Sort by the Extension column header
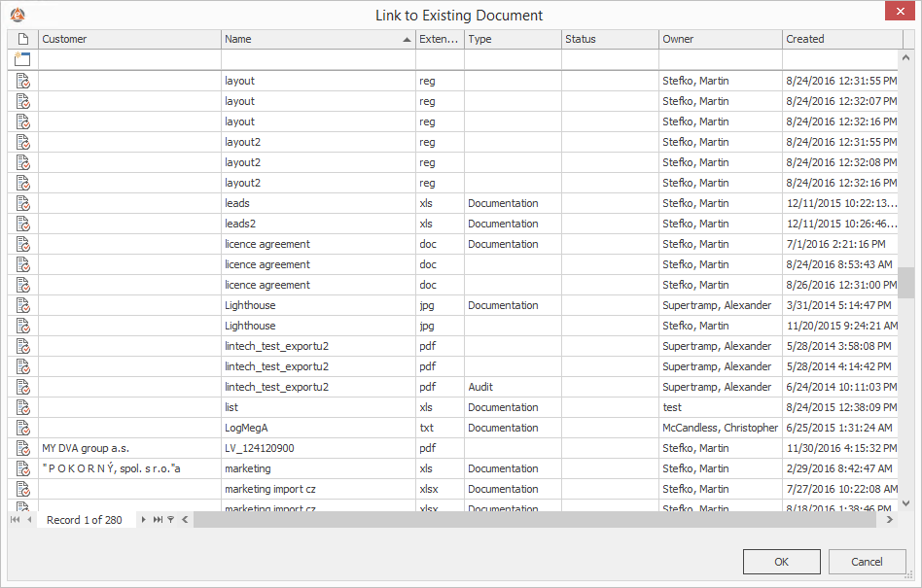Viewport: 922px width, 588px height. tap(440, 39)
